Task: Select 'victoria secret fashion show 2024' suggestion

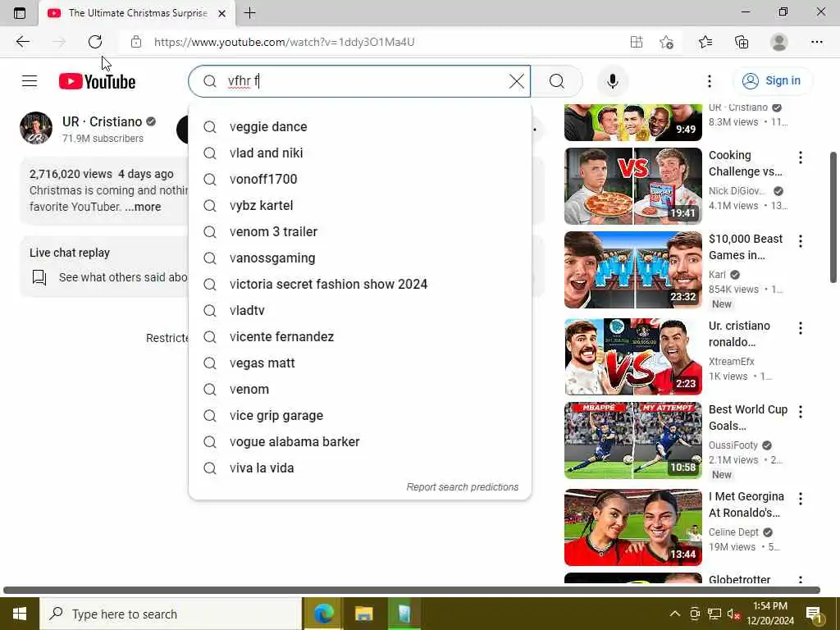Action: [x=360, y=284]
